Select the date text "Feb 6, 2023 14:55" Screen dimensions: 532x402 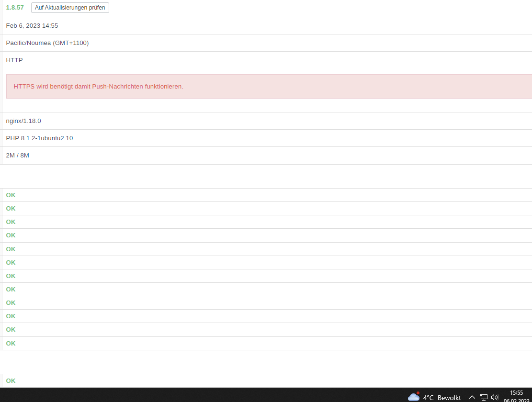(32, 26)
